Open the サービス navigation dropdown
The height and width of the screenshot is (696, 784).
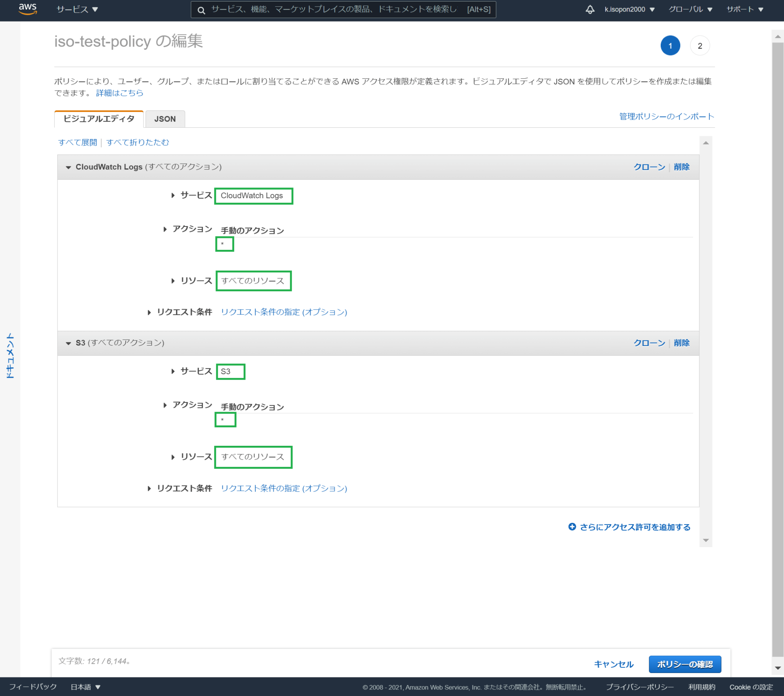[76, 9]
